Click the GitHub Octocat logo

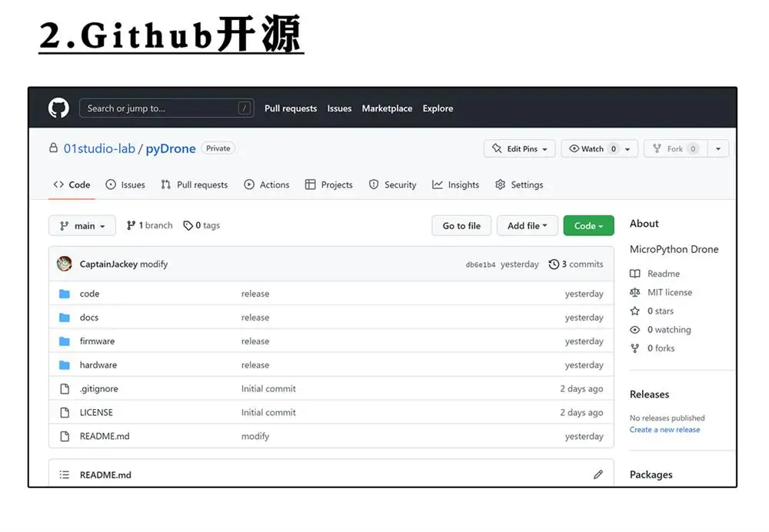59,108
